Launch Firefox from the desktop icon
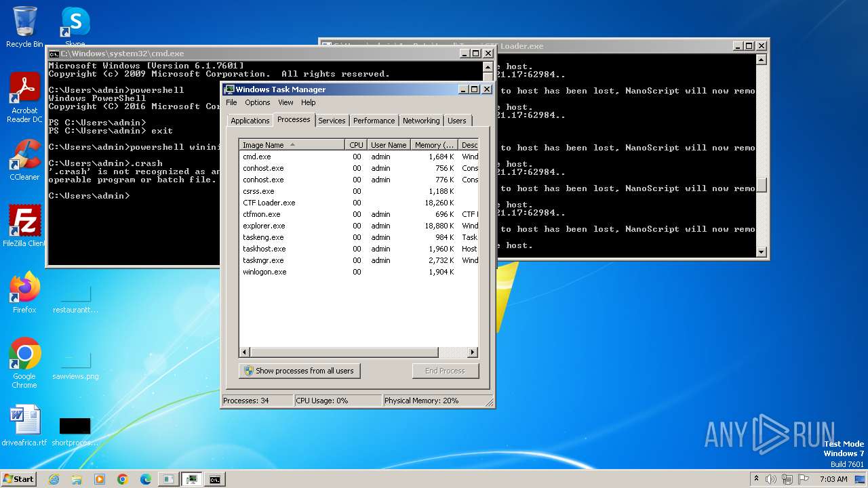Viewport: 868px width, 488px height. [24, 293]
